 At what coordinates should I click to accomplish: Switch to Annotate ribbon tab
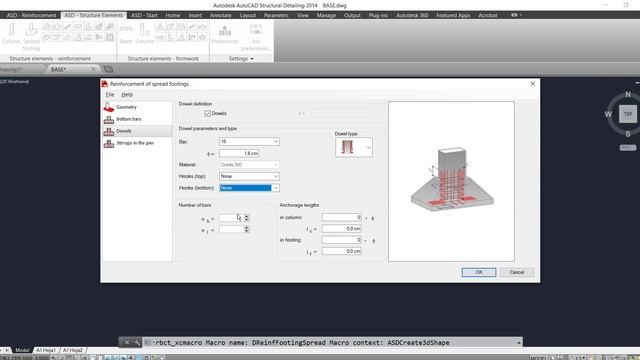coord(220,15)
